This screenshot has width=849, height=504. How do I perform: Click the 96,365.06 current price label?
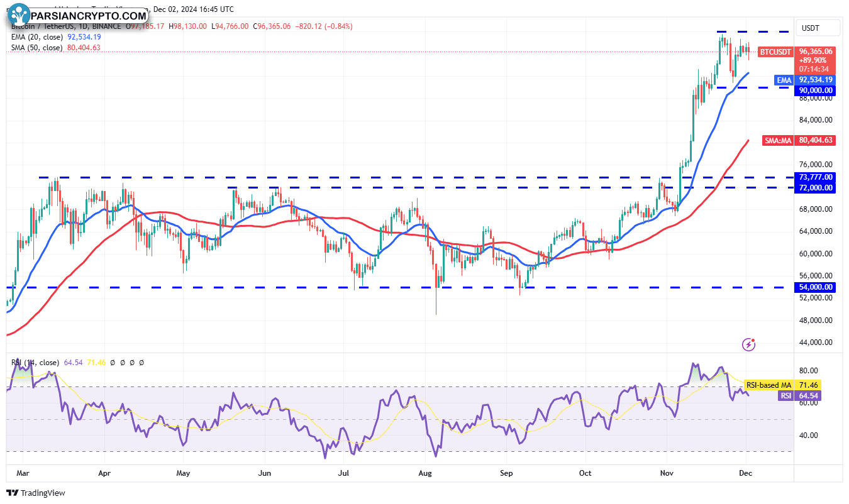[816, 52]
